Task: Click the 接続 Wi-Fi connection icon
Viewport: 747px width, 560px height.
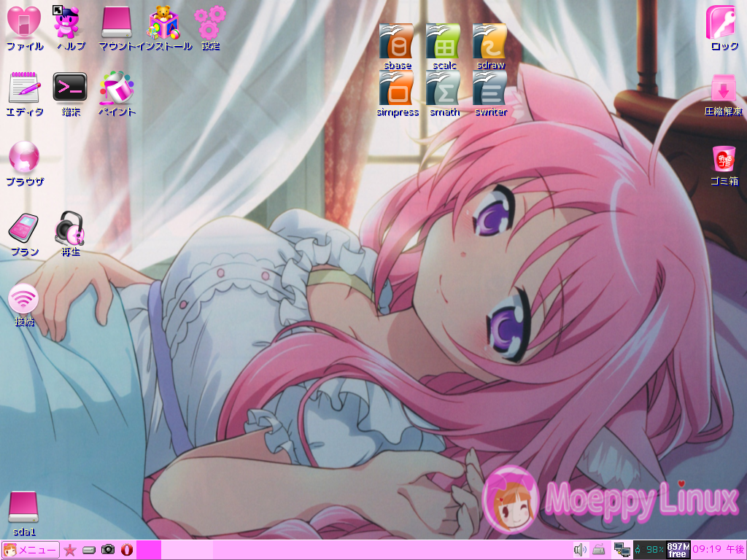Action: tap(24, 298)
